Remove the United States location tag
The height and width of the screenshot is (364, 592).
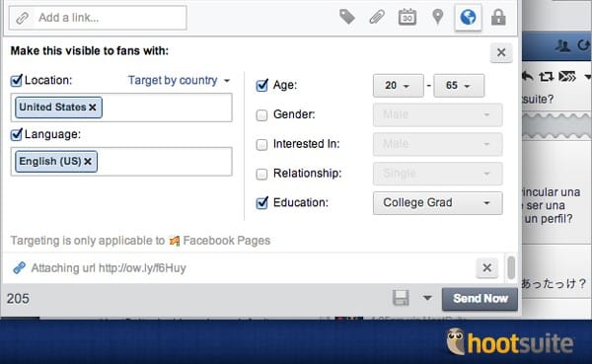[x=93, y=108]
